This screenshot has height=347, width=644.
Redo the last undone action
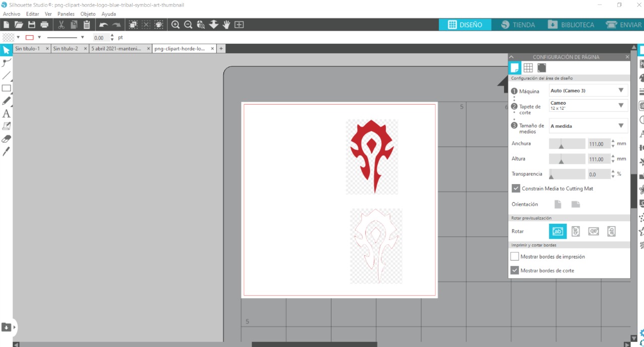116,25
